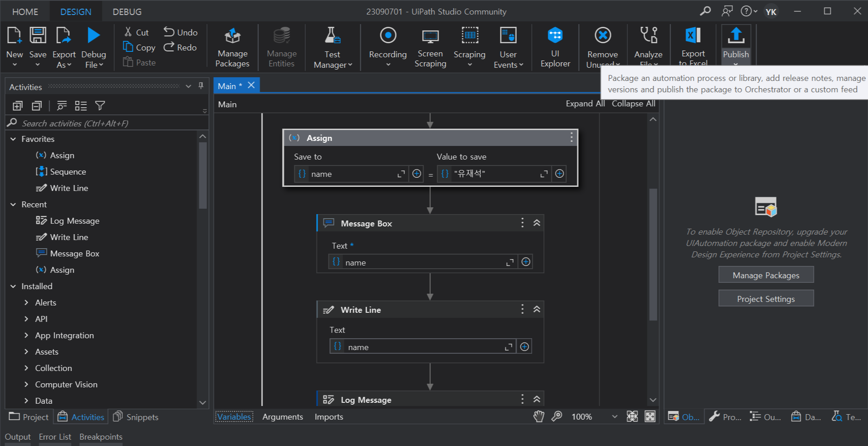This screenshot has height=446, width=868.
Task: Click Cut in the ribbon
Action: pos(136,32)
